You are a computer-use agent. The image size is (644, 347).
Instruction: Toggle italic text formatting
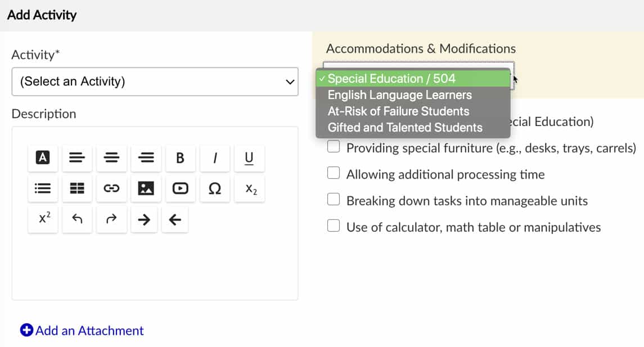tap(215, 158)
